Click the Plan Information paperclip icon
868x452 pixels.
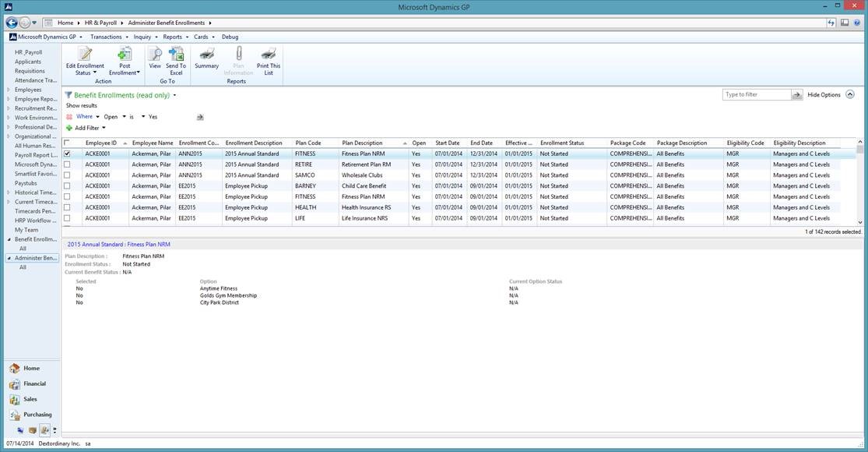coord(238,54)
